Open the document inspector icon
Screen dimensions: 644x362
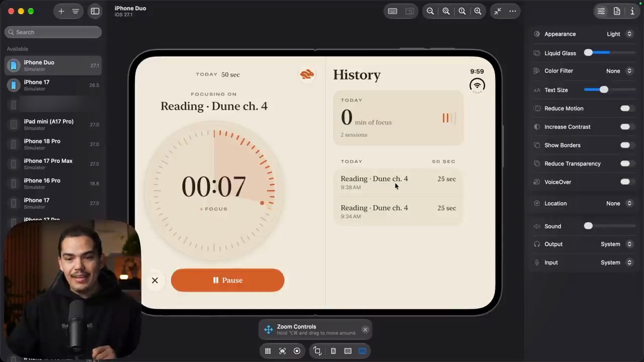(x=617, y=11)
